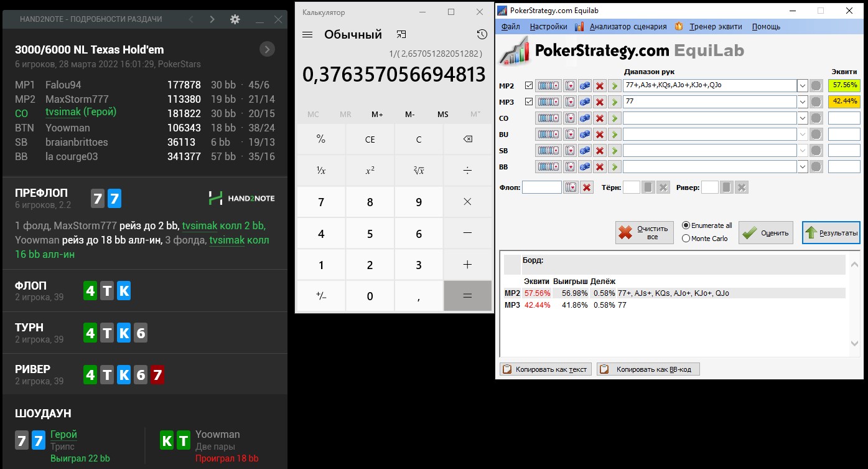
Task: Clear MP2 range with red X
Action: [x=600, y=85]
